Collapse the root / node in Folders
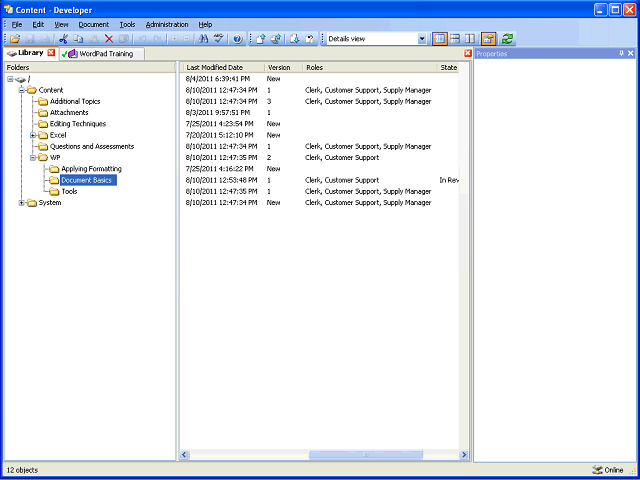Image resolution: width=640 pixels, height=480 pixels. point(10,79)
